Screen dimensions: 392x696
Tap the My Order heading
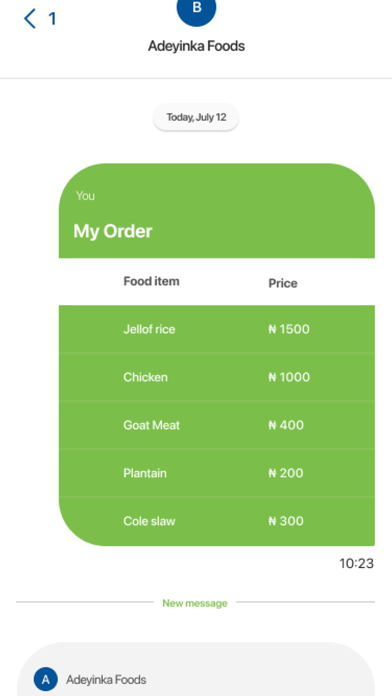point(113,231)
